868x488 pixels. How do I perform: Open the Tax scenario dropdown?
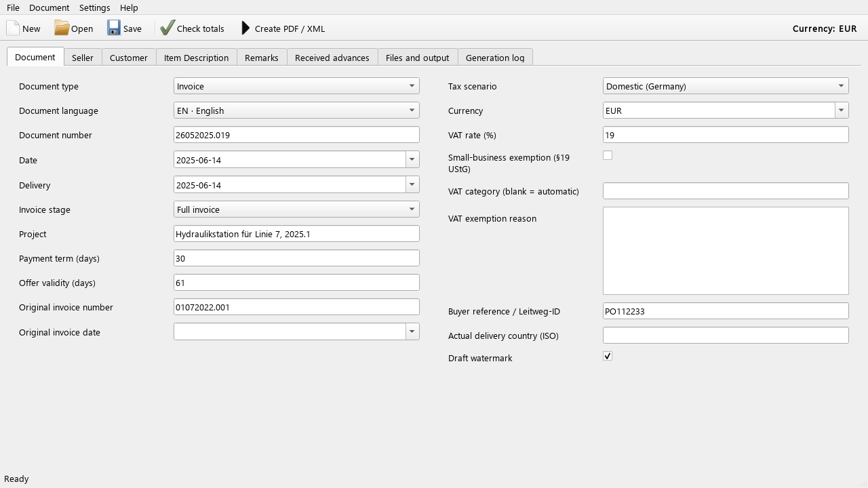pos(726,86)
